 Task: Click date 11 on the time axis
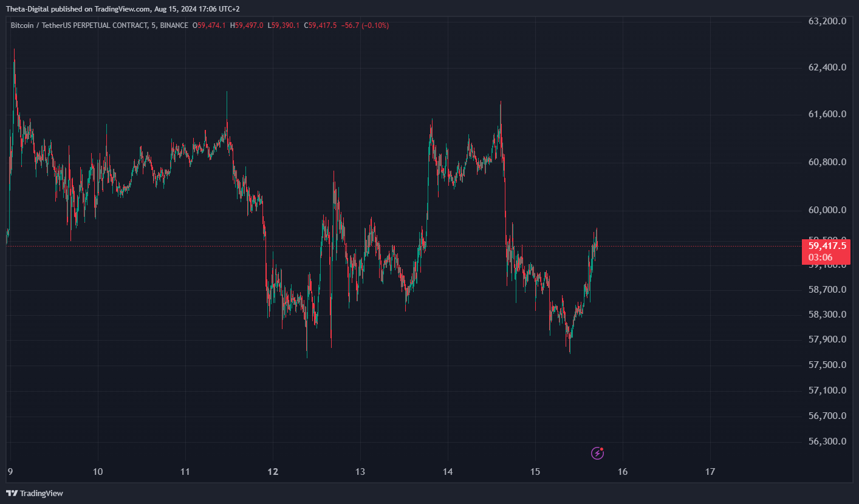[185, 471]
